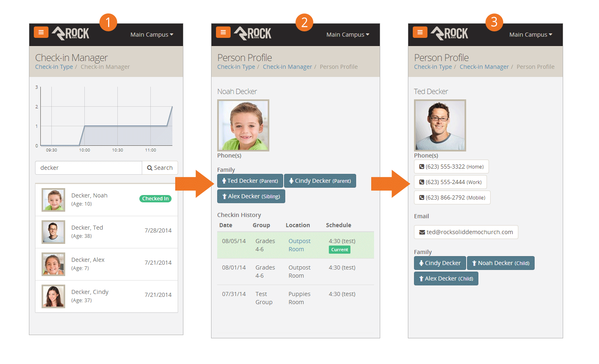599x364 pixels.
Task: Click Alex's thumbnail photo in search results
Action: click(53, 264)
